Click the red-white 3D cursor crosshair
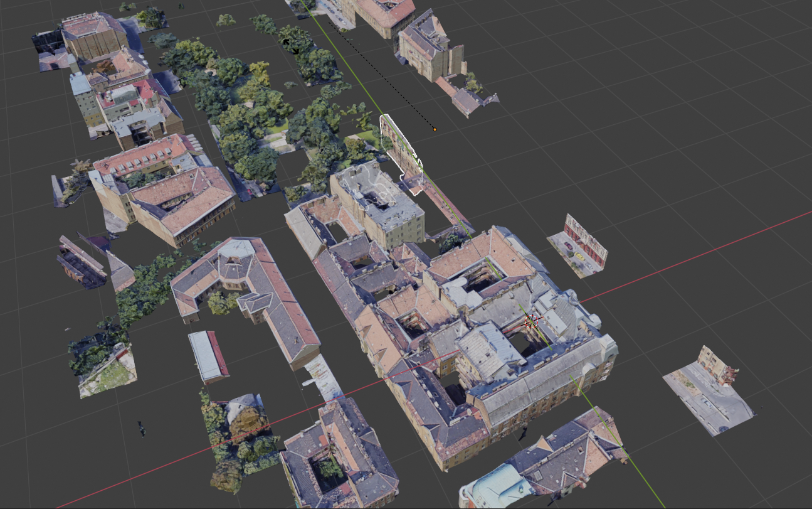812x509 pixels. (x=532, y=322)
